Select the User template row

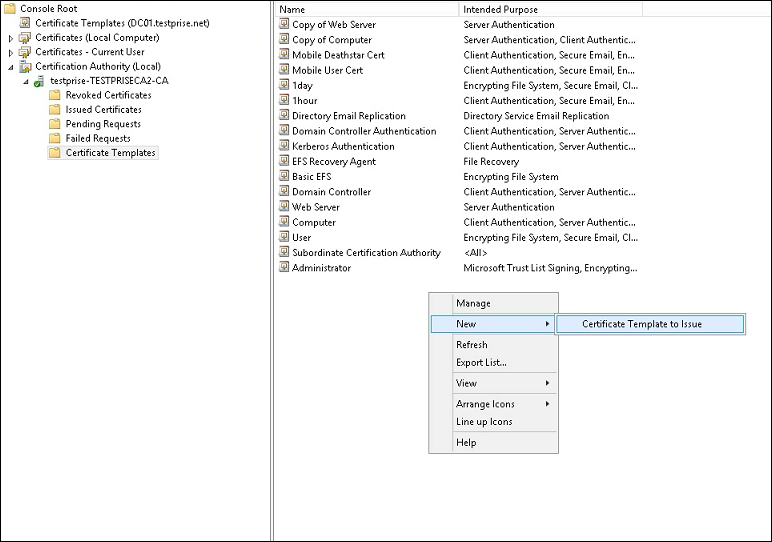coord(458,237)
